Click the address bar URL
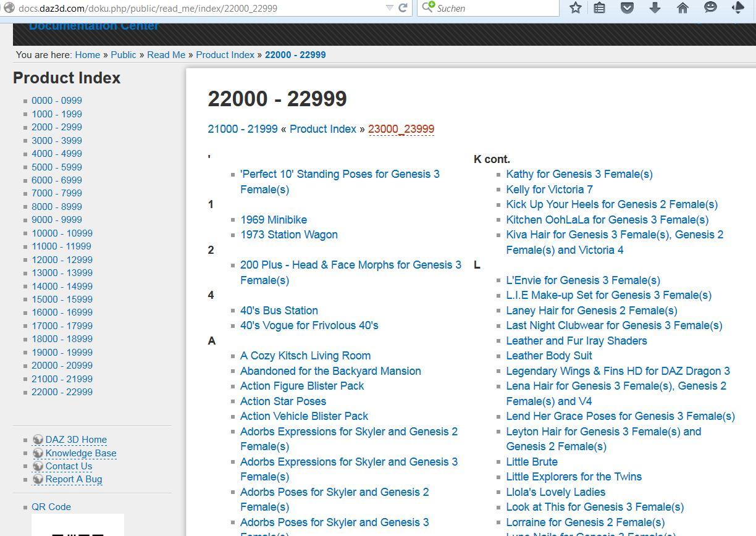The image size is (756, 536). pyautogui.click(x=148, y=8)
